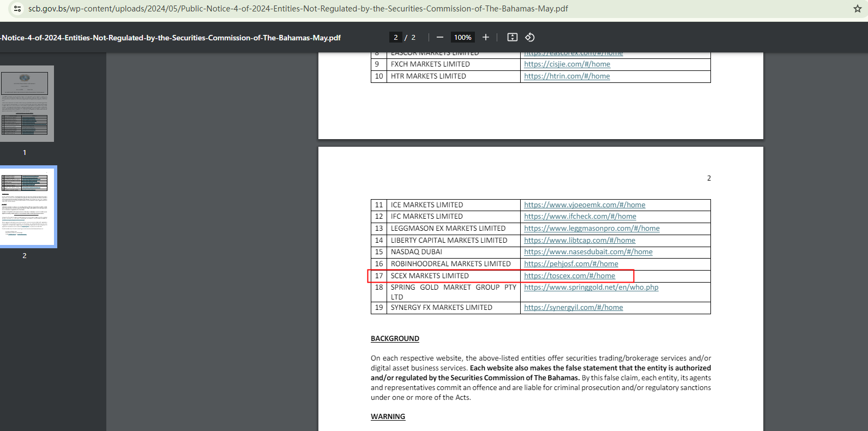Follow the synergyil.com link

573,308
